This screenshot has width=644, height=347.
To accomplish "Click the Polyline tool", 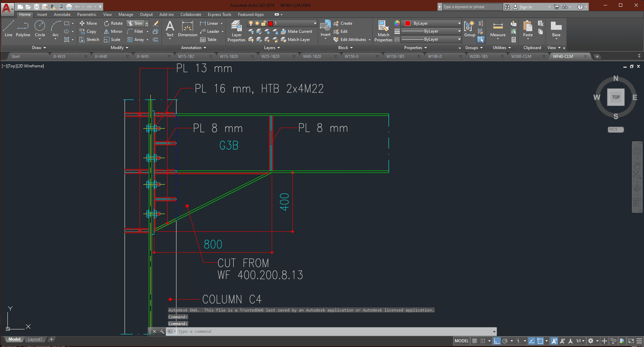I will [x=23, y=29].
